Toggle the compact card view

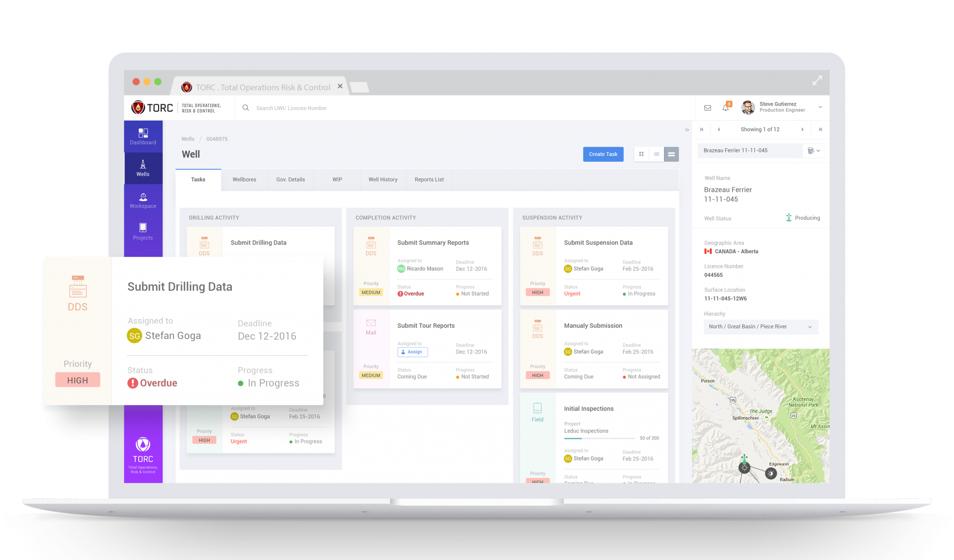tap(671, 154)
